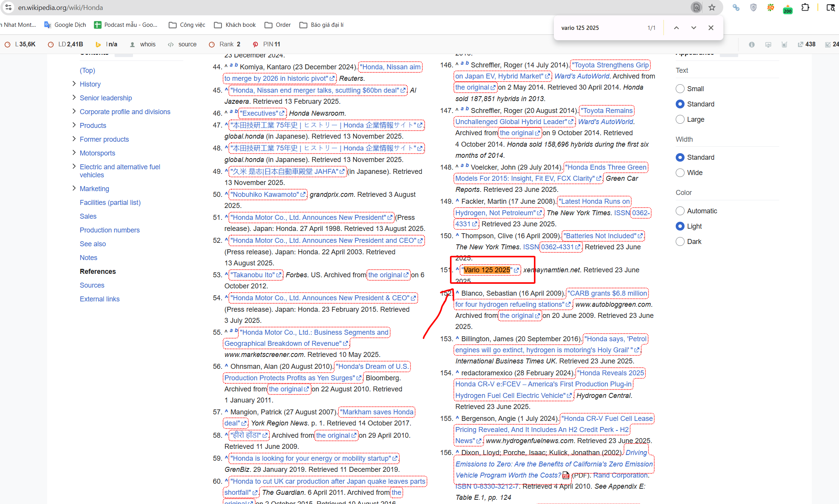
Task: Select Standard width option
Action: (680, 157)
